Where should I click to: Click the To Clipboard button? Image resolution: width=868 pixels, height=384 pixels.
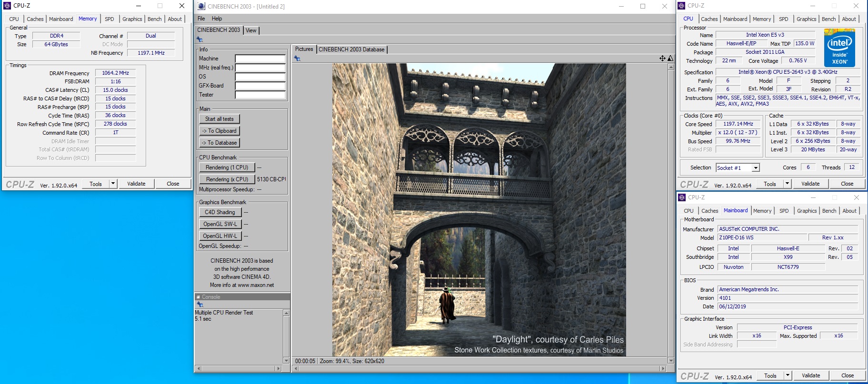(x=219, y=131)
